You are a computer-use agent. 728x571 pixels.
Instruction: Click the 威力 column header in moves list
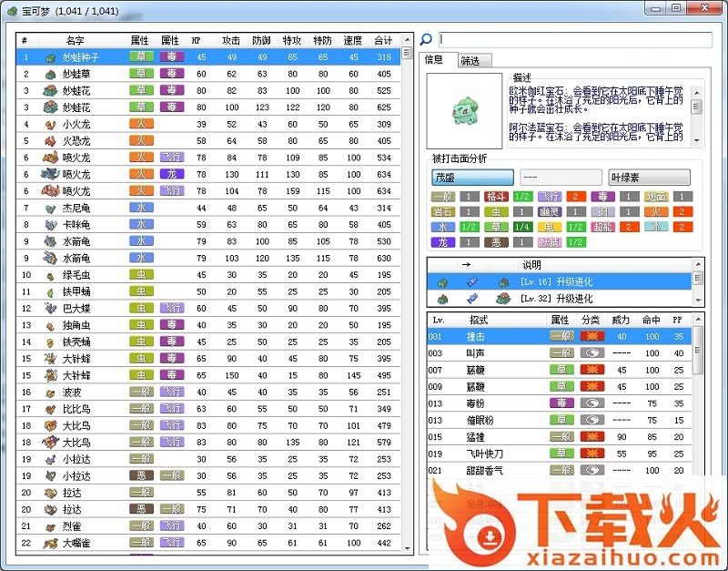tap(621, 320)
